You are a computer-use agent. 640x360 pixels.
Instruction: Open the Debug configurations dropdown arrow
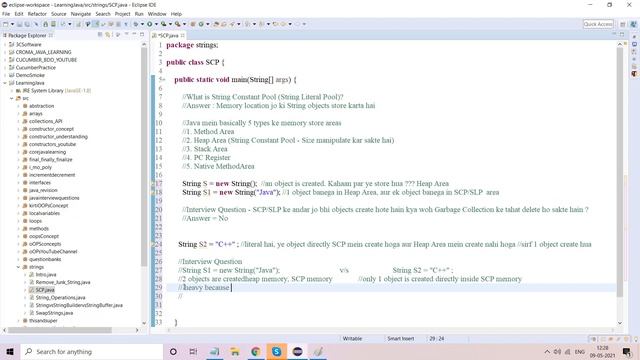(142, 24)
